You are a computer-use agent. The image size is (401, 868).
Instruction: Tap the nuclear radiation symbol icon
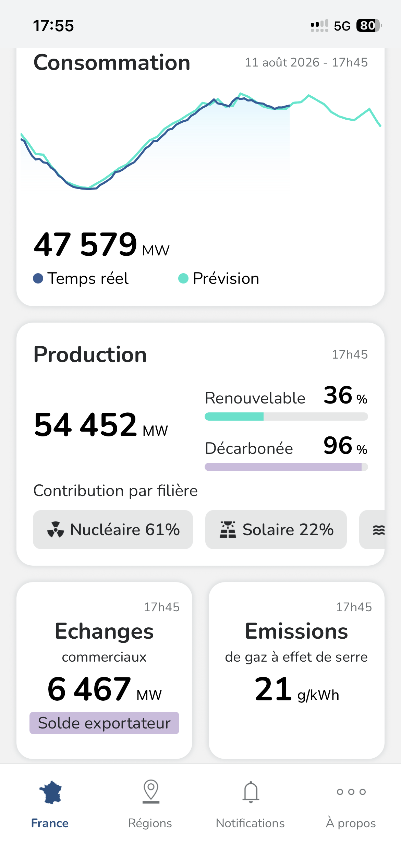pyautogui.click(x=56, y=530)
